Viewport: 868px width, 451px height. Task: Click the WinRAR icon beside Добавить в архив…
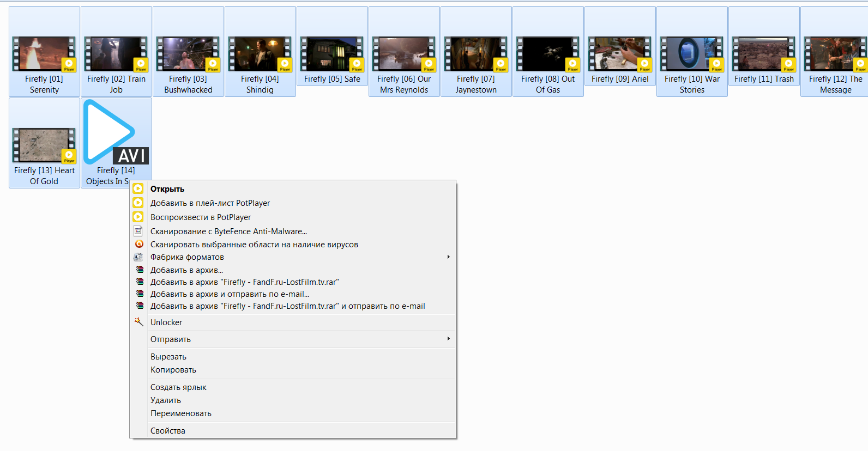(140, 270)
